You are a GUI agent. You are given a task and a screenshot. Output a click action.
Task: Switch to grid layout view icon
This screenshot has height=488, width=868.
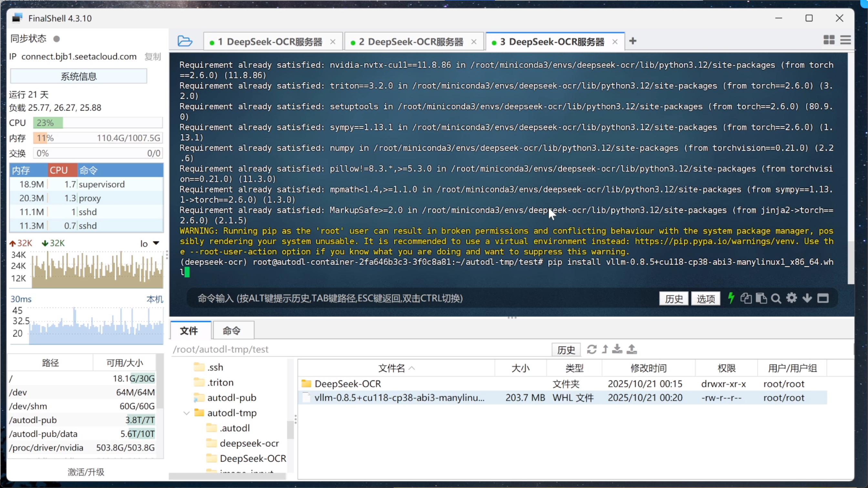coord(829,40)
